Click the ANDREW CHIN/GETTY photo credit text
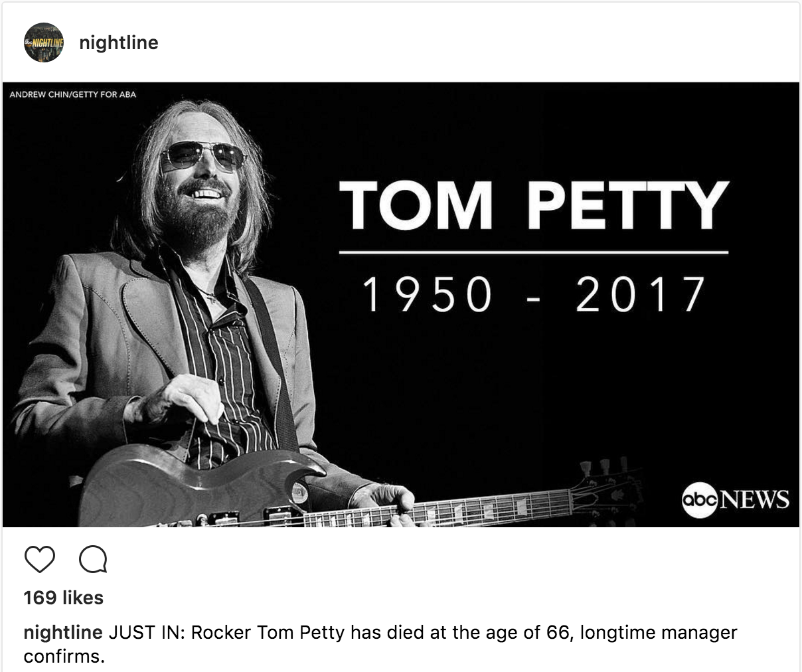 tap(72, 95)
